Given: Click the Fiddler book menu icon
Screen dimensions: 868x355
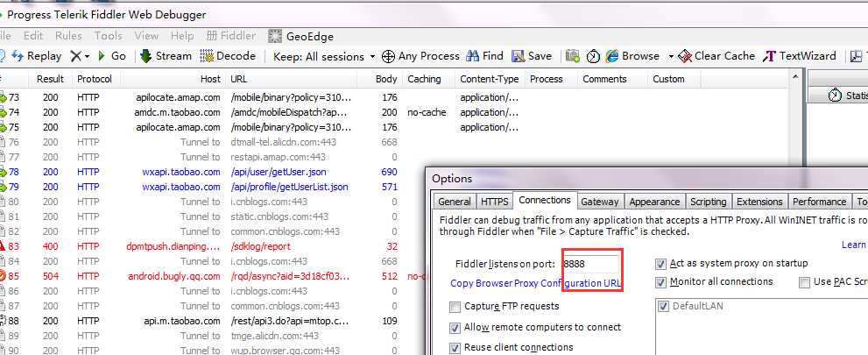Looking at the screenshot, I should [211, 36].
